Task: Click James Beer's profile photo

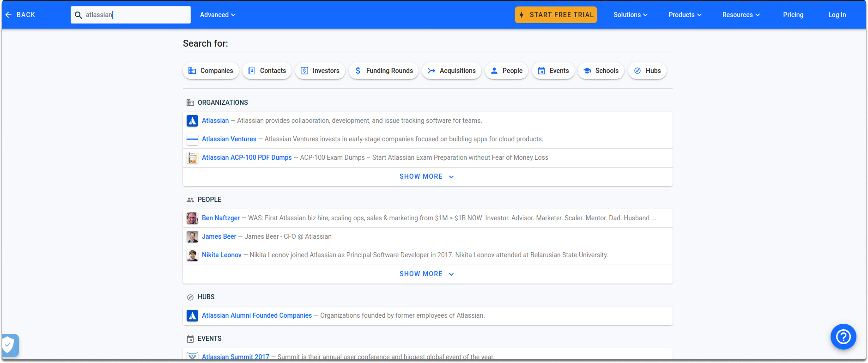Action: (x=192, y=237)
